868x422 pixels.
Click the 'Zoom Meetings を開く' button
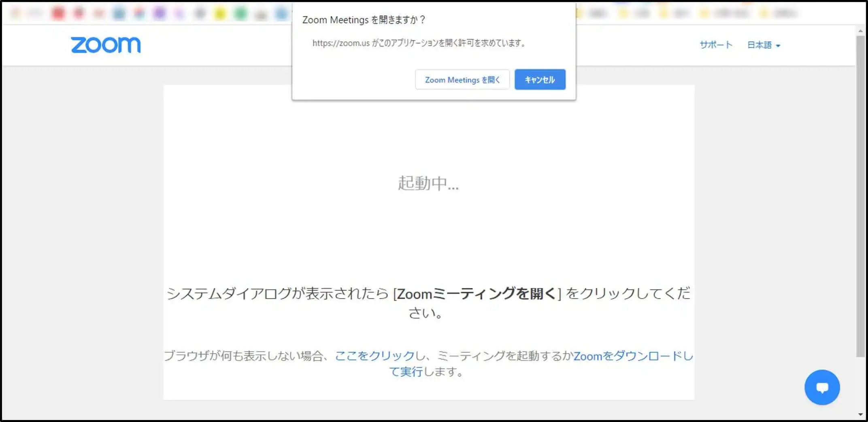click(462, 80)
